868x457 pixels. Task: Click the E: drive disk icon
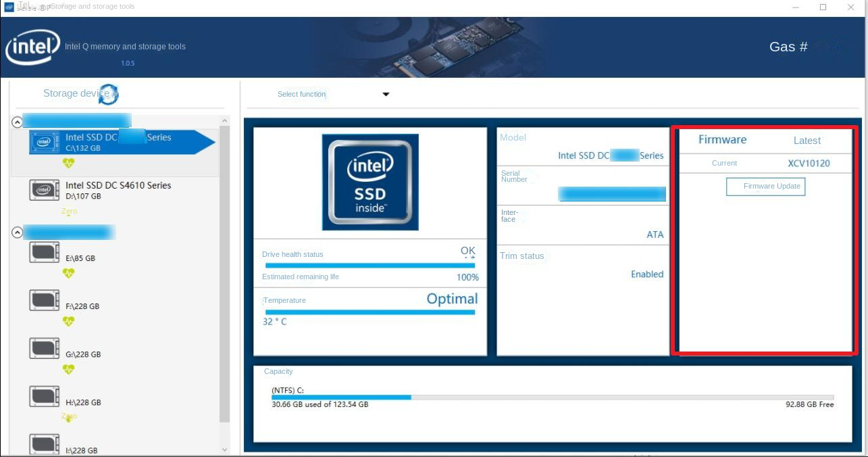tap(45, 252)
